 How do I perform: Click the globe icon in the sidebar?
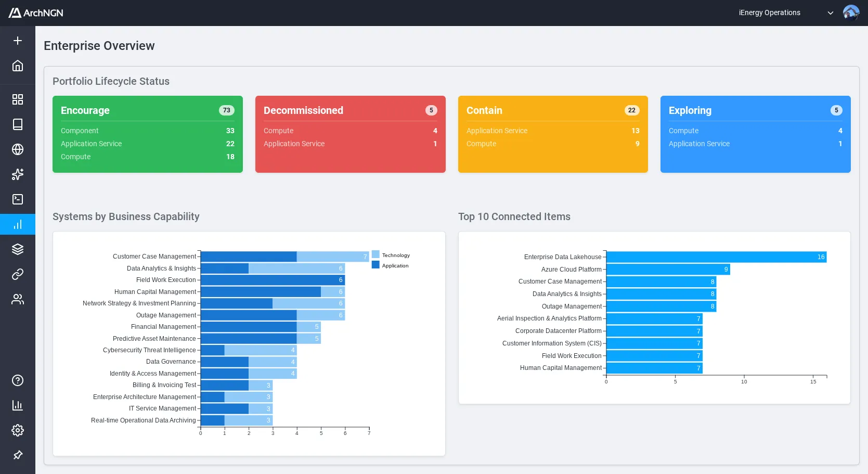(x=18, y=149)
